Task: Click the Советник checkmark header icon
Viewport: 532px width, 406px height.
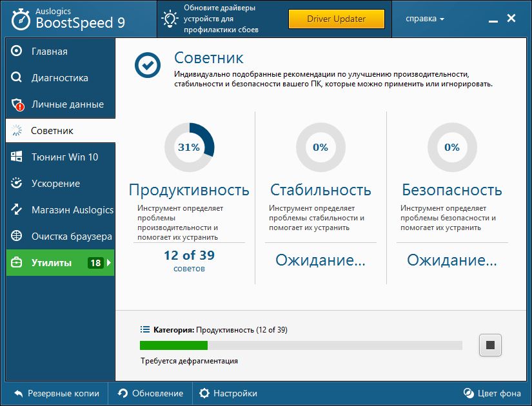Action: [148, 65]
